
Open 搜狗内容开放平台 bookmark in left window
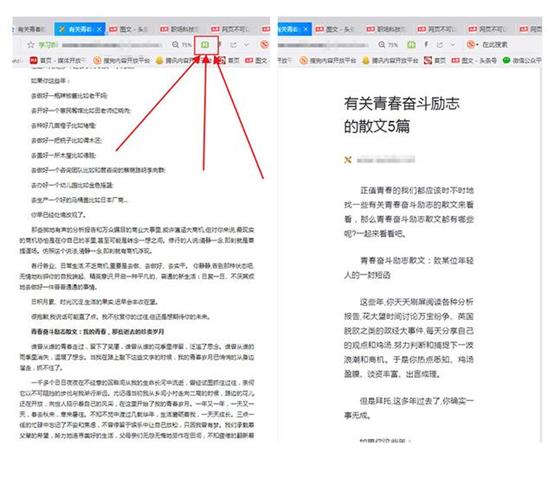(x=122, y=61)
